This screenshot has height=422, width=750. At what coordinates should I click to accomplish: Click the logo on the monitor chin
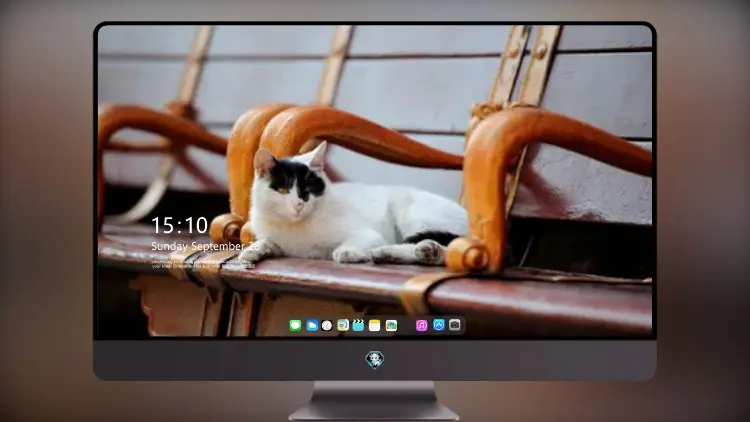click(375, 359)
